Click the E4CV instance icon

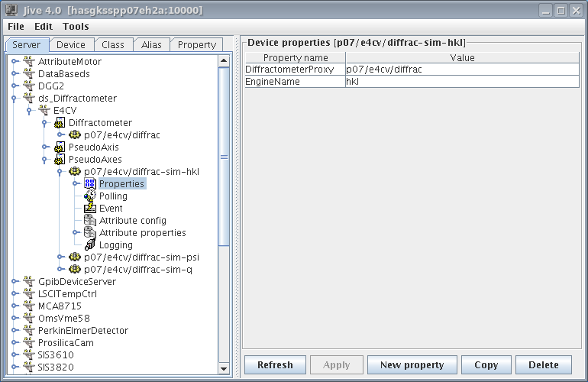pyautogui.click(x=44, y=110)
